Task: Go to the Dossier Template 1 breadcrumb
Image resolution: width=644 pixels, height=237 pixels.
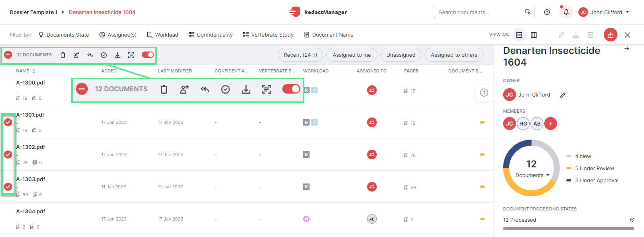Action: (34, 12)
